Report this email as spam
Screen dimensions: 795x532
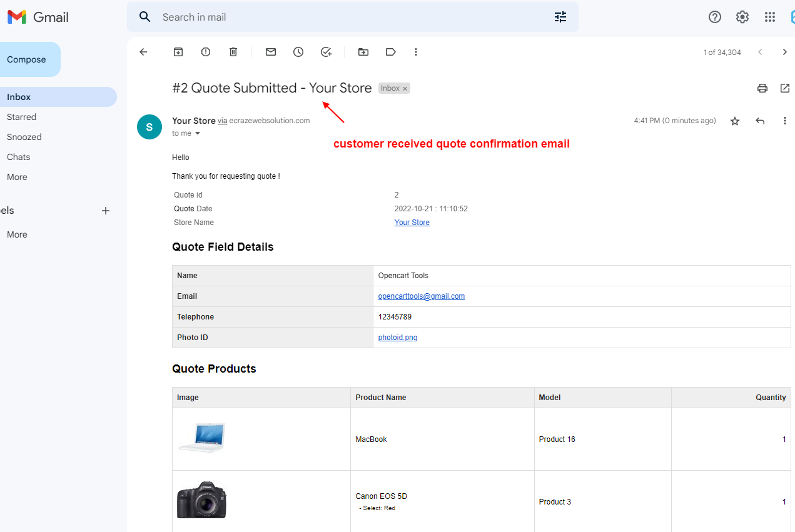click(206, 52)
